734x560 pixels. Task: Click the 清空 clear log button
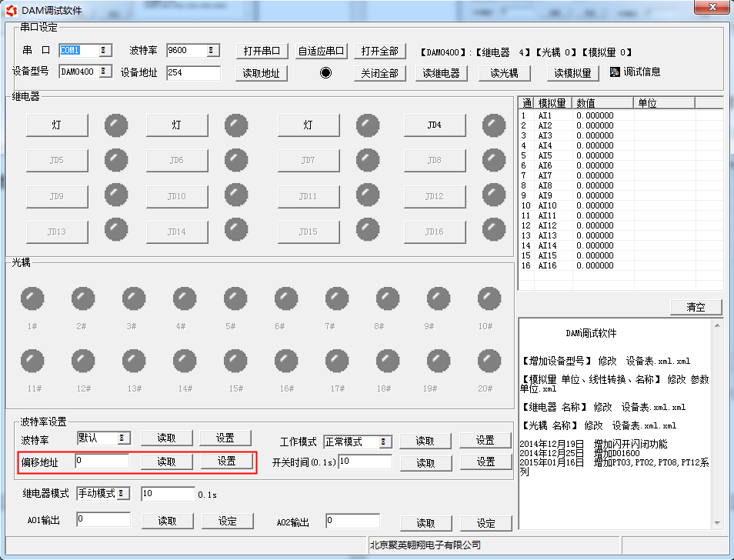click(x=696, y=307)
